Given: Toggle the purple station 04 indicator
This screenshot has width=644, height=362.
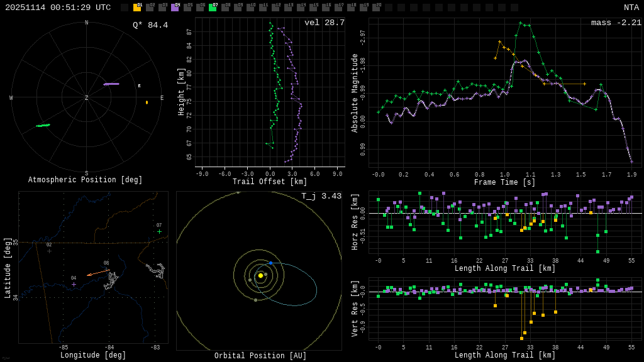Looking at the screenshot, I should [x=175, y=8].
